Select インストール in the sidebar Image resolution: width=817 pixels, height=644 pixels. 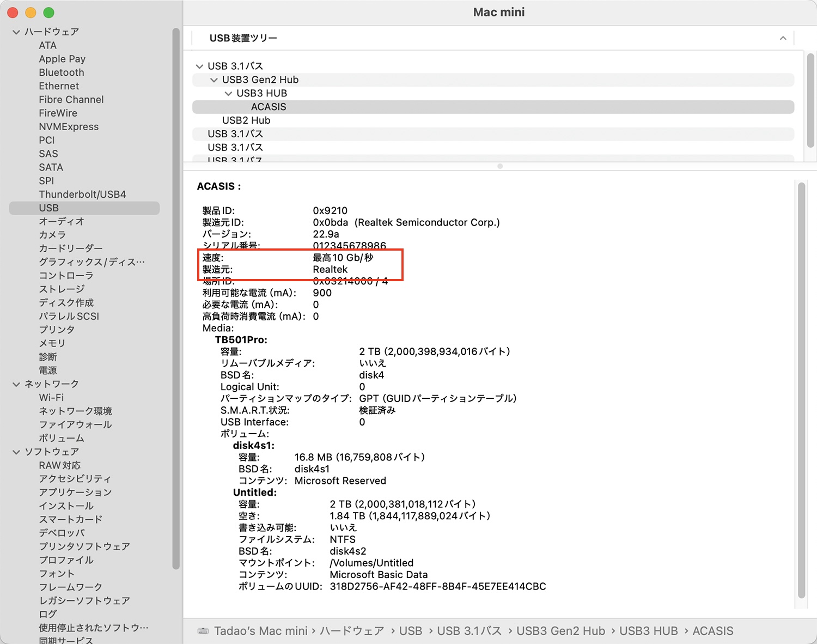click(x=66, y=506)
